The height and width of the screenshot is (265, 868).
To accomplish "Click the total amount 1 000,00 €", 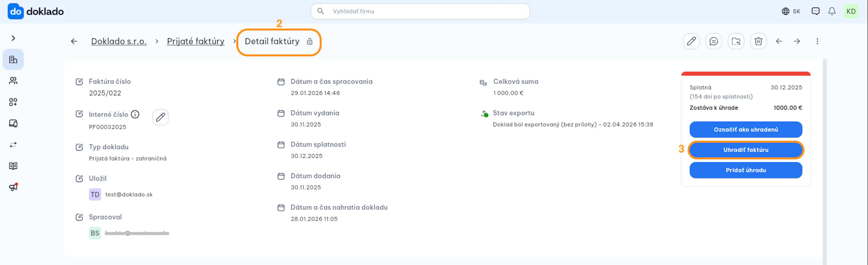I will click(x=508, y=93).
